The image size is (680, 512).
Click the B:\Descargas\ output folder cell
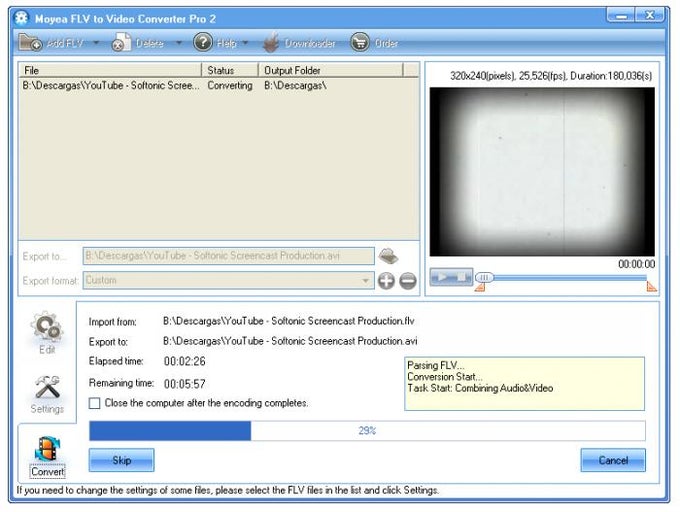pyautogui.click(x=295, y=85)
